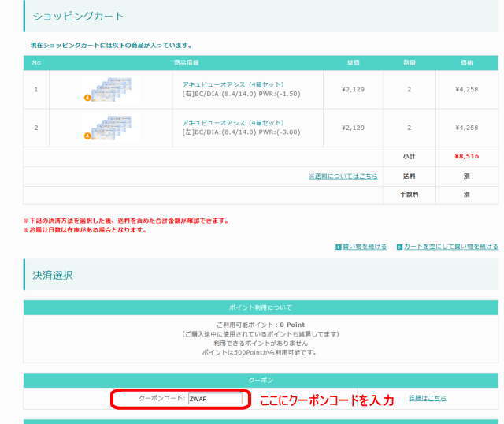Click the [右]BC/DIA PWR:(-1.50) spec text
The width and height of the screenshot is (504, 424).
242,94
